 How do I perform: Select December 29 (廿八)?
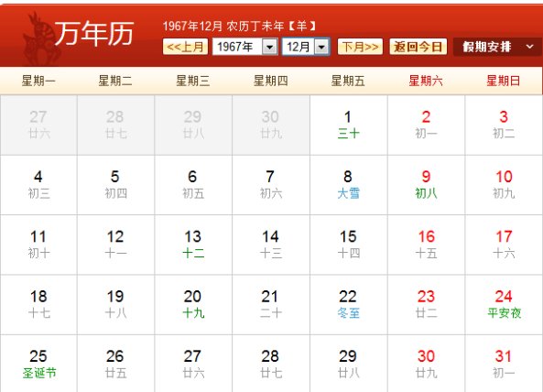tap(349, 364)
